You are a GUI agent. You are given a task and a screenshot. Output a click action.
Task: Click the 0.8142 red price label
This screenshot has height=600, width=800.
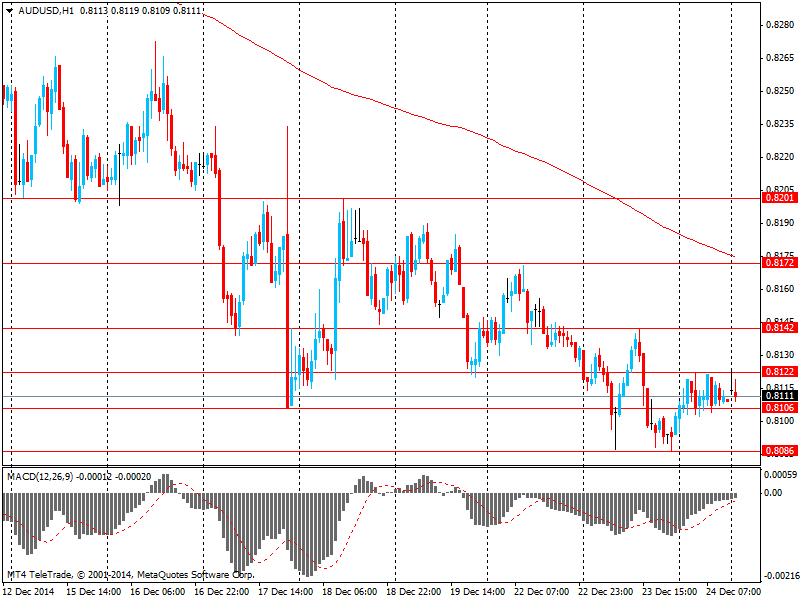(779, 328)
